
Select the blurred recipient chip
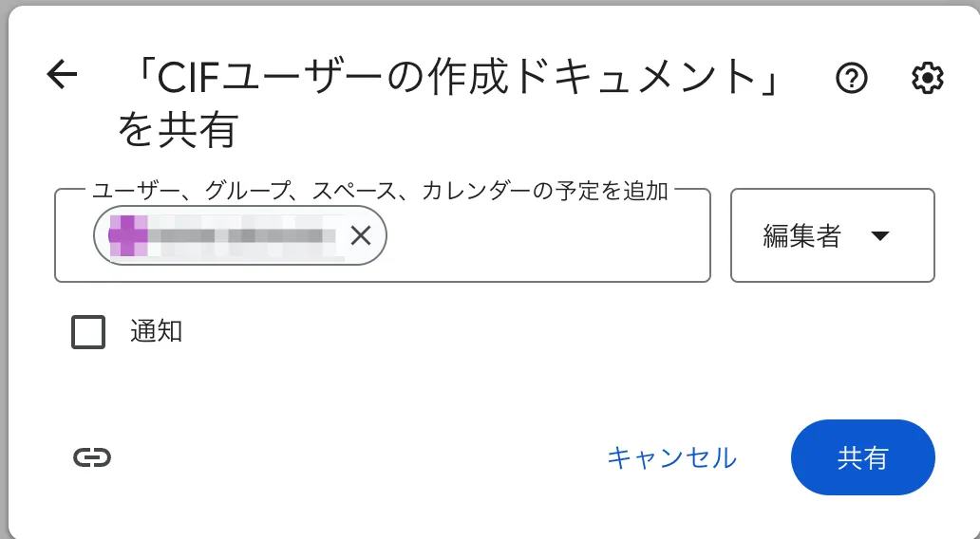point(237,235)
